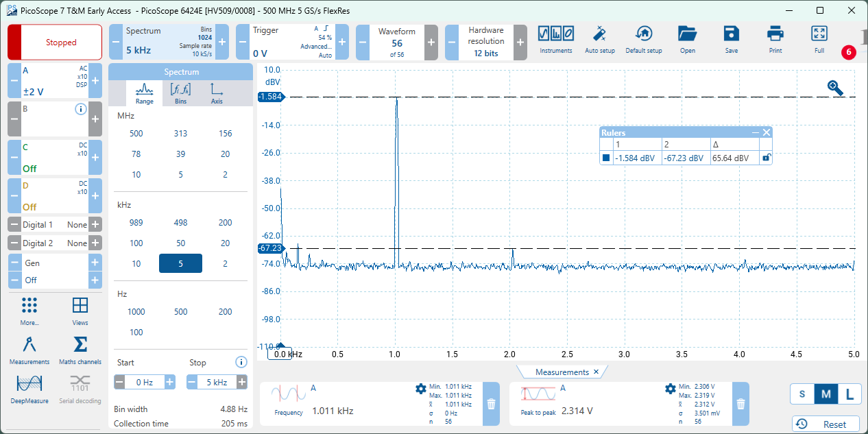Select small measurement size S
868x434 pixels.
[x=802, y=394]
